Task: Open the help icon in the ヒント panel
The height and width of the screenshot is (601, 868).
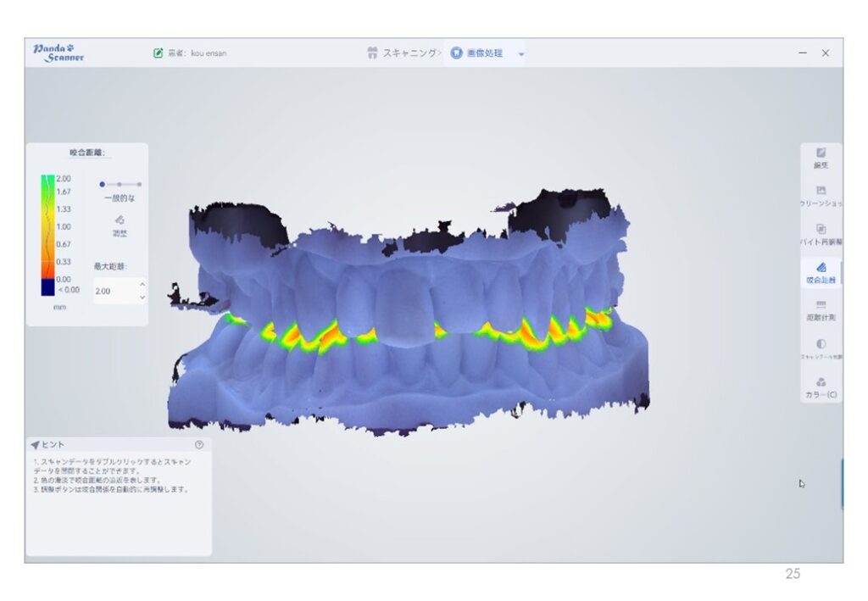Action: click(199, 444)
